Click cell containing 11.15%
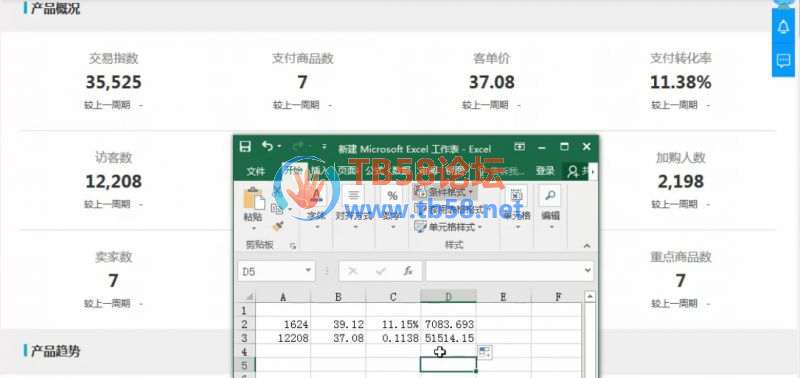 coord(393,324)
